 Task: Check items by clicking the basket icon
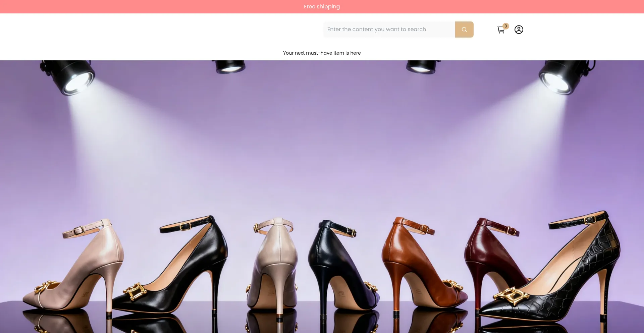[x=501, y=30]
